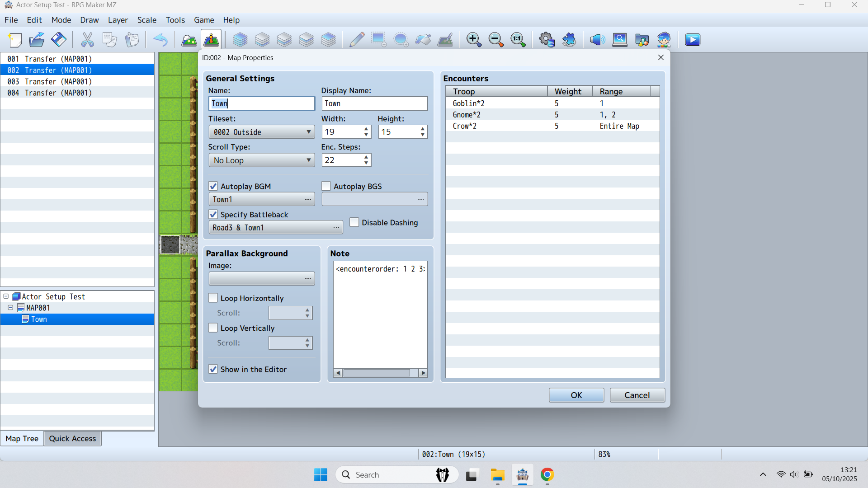This screenshot has height=488, width=868.
Task: Click the map Name input field
Action: pyautogui.click(x=262, y=103)
